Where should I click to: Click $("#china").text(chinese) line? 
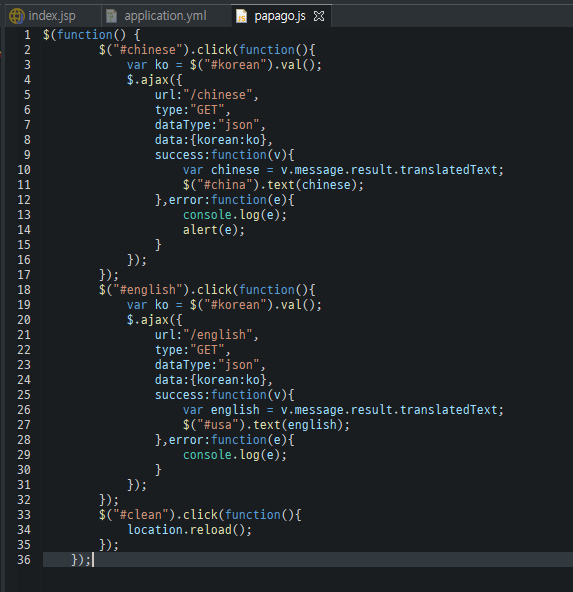(x=273, y=185)
